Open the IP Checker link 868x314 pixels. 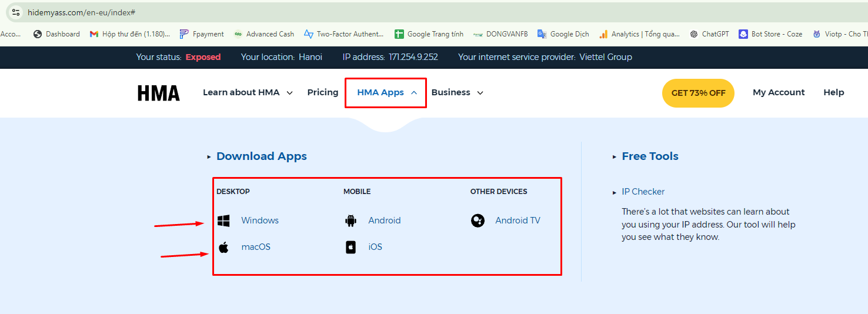643,192
